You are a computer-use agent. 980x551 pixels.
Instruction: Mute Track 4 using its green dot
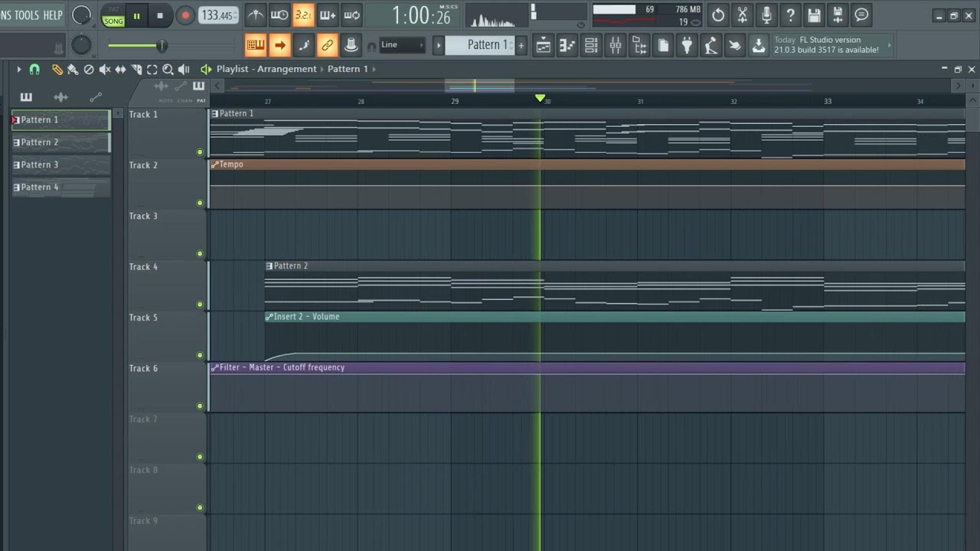(200, 305)
